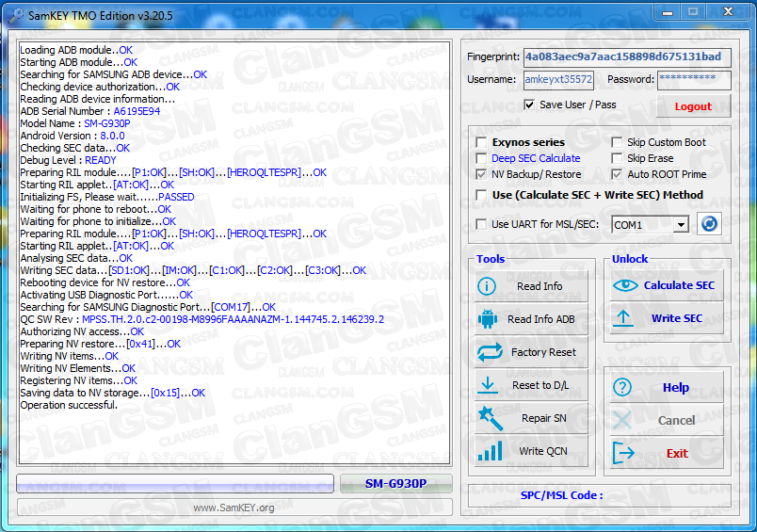The height and width of the screenshot is (532, 757).
Task: Click the 'Operation successful.' log line
Action: coord(69,405)
